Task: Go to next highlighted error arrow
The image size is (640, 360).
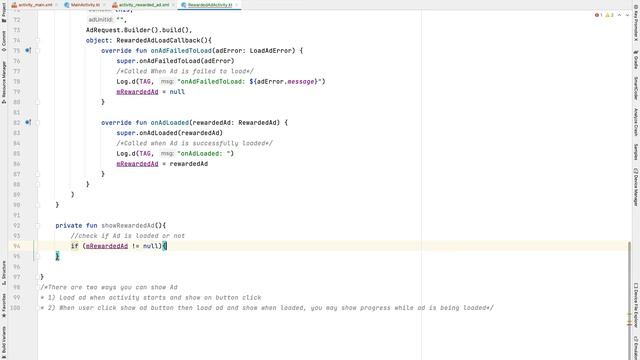Action: pos(627,15)
